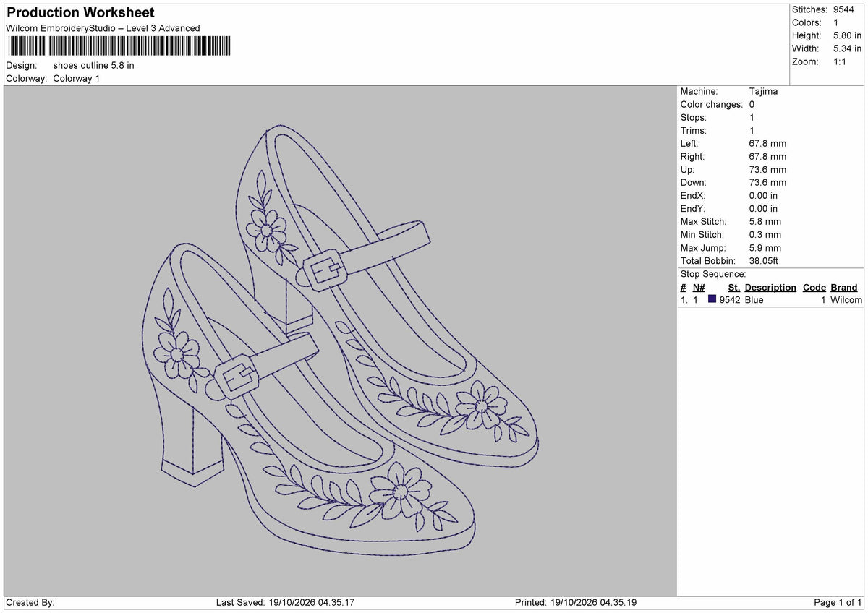Screen dimensions: 868x613
Task: Select the Left 67.8 mm value
Action: pyautogui.click(x=767, y=144)
